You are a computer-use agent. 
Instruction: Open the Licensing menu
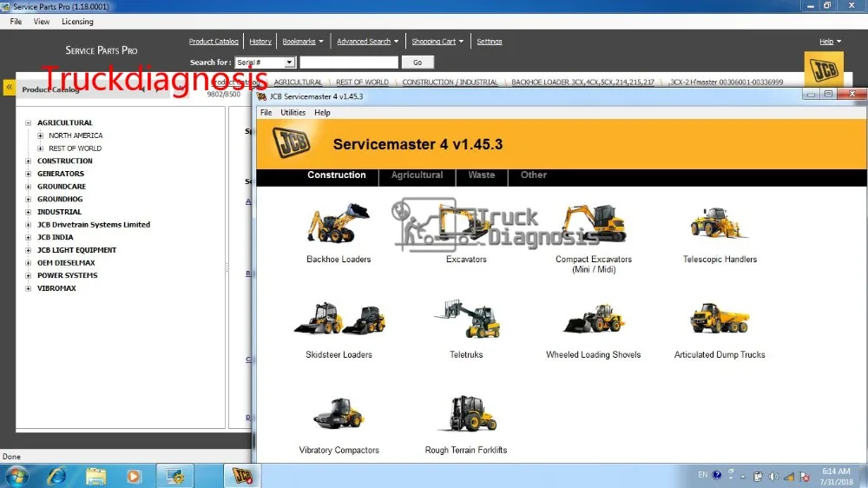click(77, 22)
